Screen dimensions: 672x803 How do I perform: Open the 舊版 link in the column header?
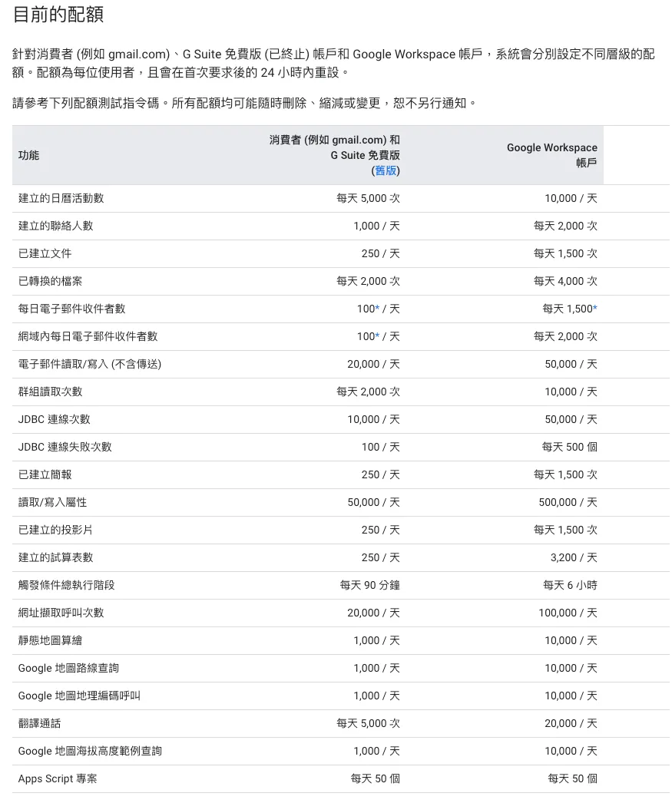(x=386, y=170)
